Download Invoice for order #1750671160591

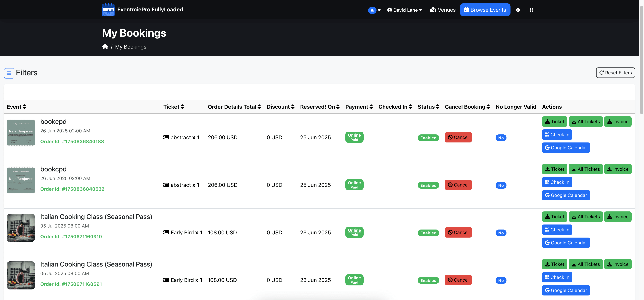[x=618, y=264]
